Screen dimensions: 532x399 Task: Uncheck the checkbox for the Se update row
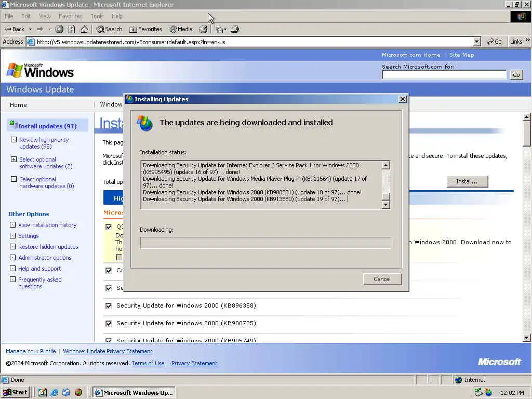click(x=109, y=288)
